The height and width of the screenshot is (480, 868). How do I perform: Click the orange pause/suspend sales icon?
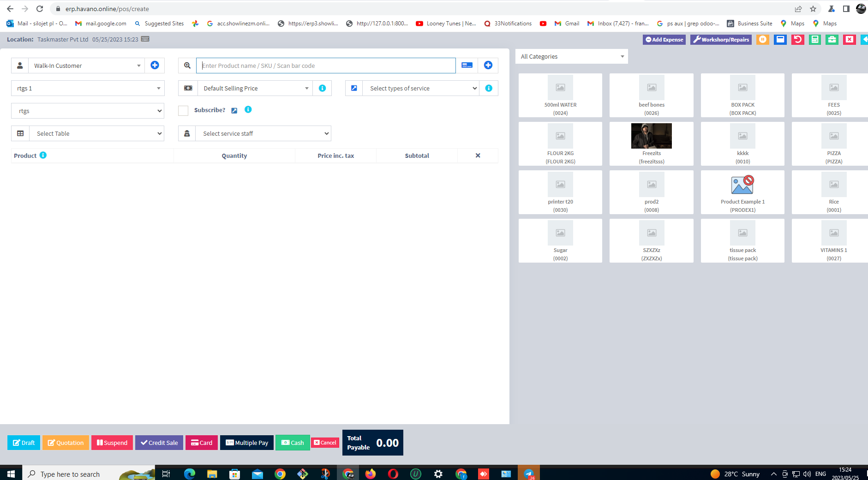click(762, 40)
